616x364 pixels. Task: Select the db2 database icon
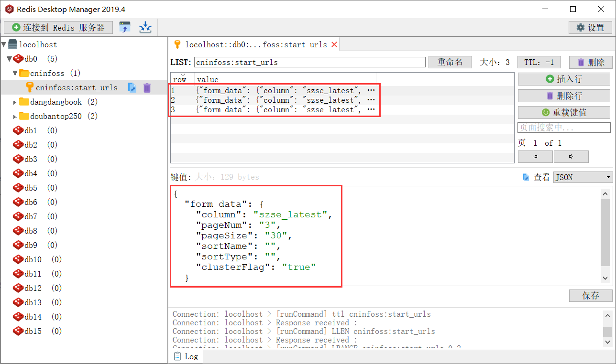(18, 145)
